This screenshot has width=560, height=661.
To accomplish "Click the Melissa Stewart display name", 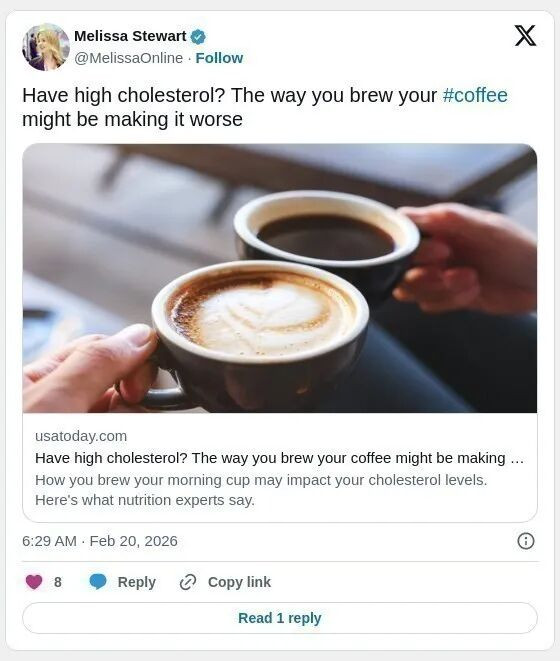I will 130,36.
